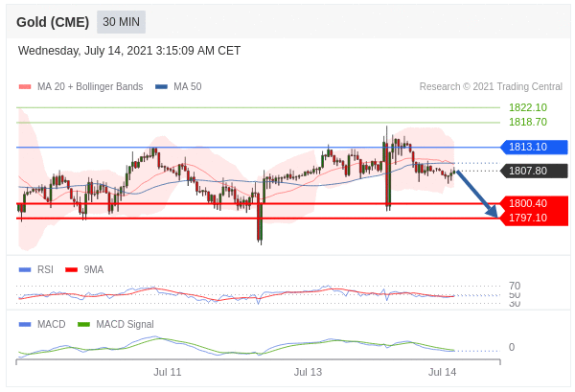Select the red 1800.40 support tag

pos(534,203)
